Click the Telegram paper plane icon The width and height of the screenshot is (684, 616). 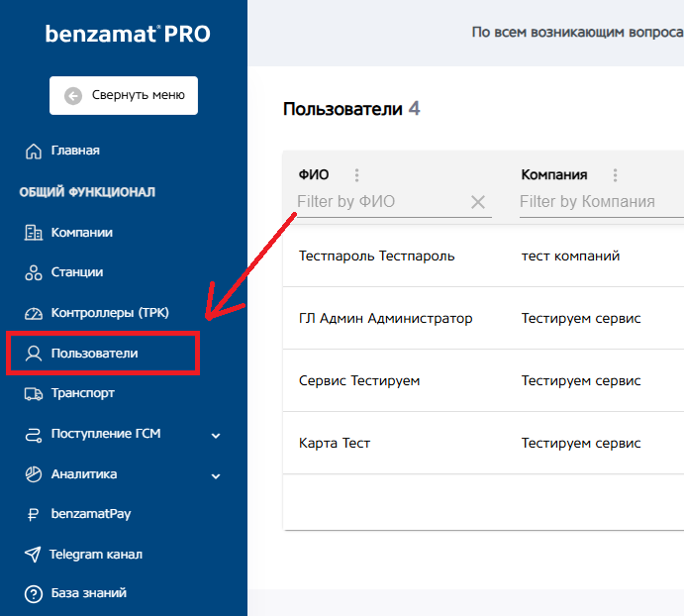click(33, 555)
